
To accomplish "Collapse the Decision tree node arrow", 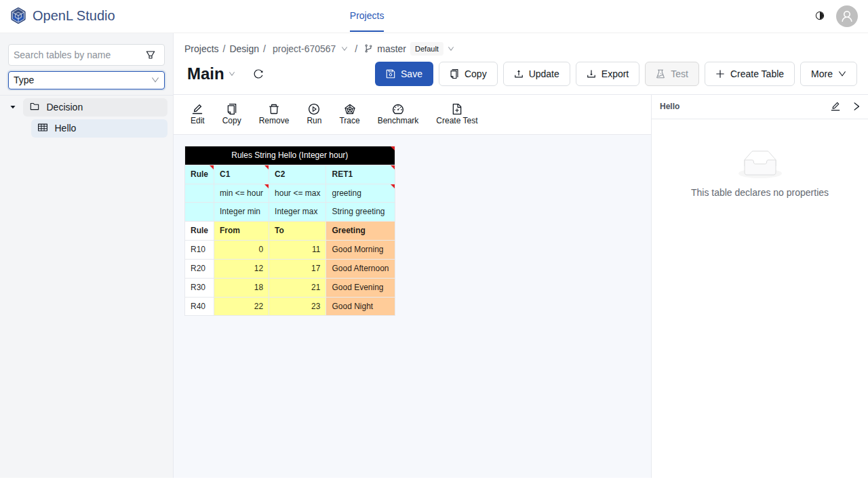I will [13, 107].
